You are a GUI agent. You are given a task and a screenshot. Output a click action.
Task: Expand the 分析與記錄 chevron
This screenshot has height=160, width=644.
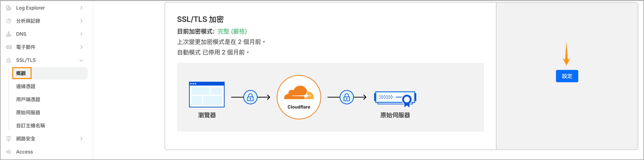(x=82, y=21)
